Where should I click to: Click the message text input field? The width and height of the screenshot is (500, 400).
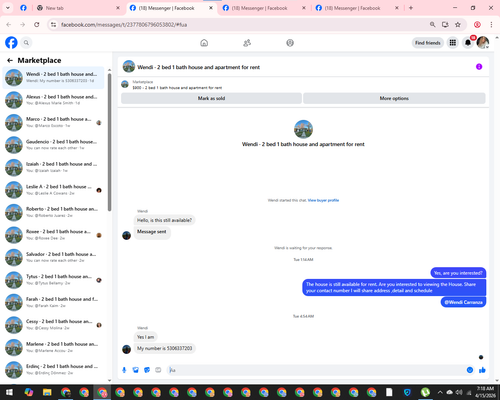click(x=317, y=370)
